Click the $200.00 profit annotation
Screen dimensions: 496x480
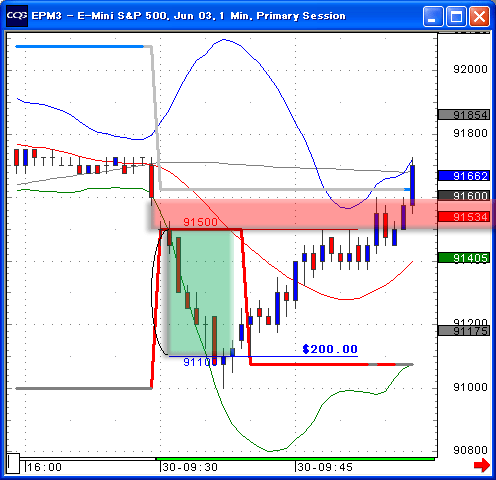(x=330, y=349)
